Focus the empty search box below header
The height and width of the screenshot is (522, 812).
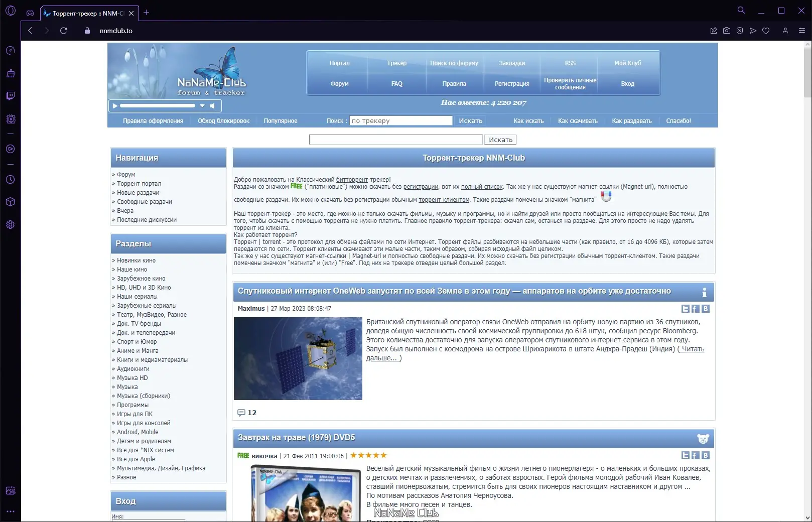click(x=396, y=140)
